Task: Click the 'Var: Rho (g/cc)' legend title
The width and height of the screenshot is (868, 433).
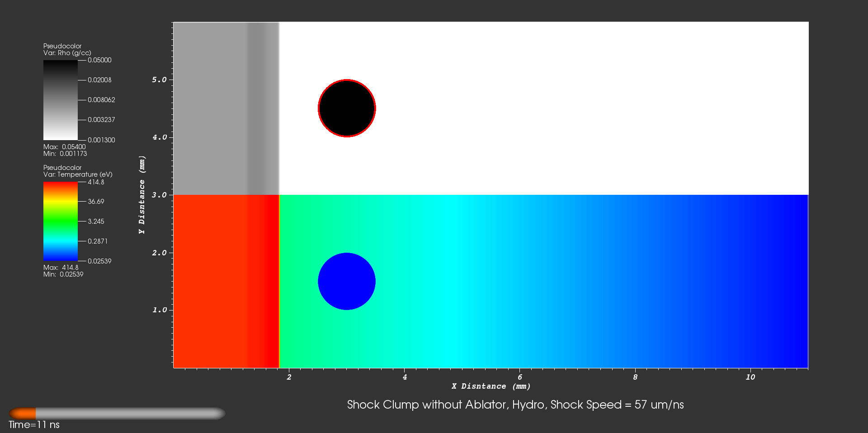Action: pos(67,53)
